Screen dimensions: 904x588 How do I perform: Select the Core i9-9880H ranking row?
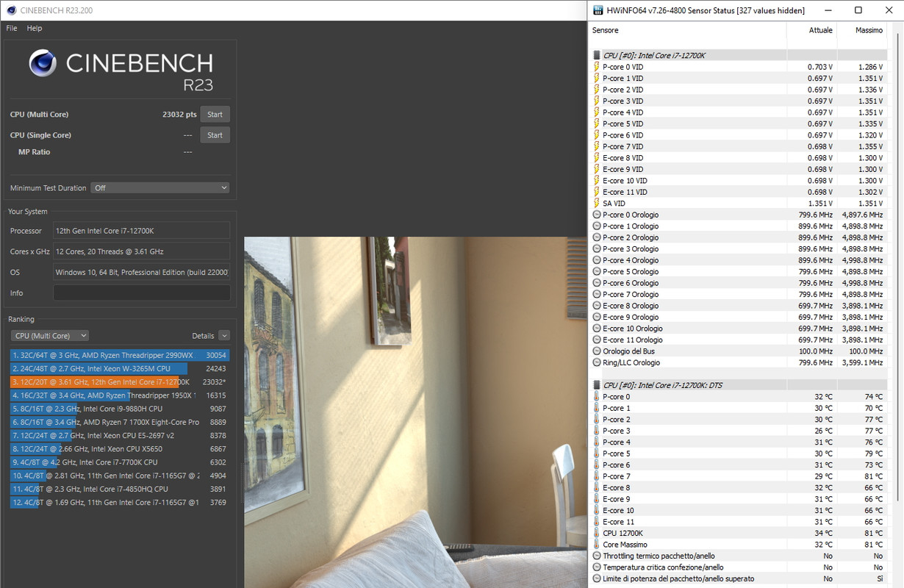120,409
